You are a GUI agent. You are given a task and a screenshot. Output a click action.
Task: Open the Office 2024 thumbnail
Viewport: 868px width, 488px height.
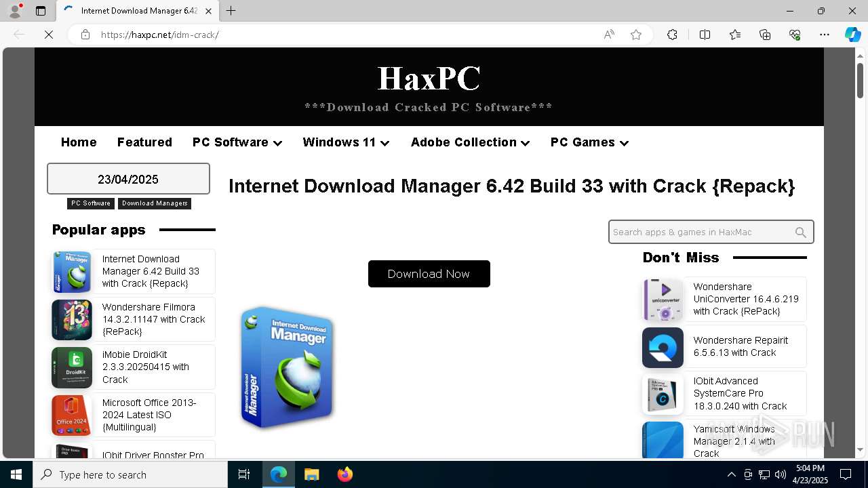(72, 415)
